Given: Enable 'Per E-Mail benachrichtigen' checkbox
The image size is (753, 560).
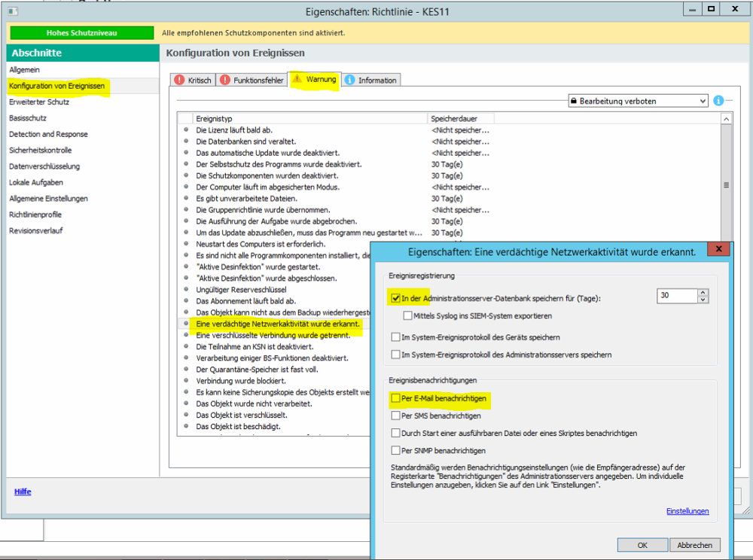Looking at the screenshot, I should pos(396,398).
